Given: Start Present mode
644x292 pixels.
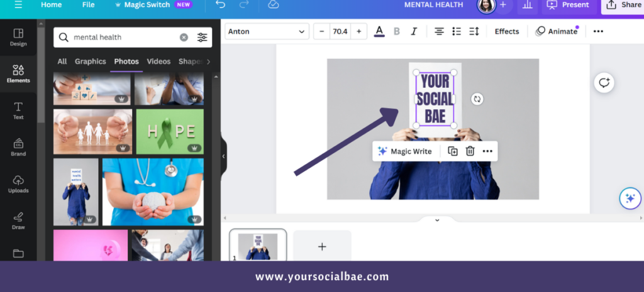Looking at the screenshot, I should click(569, 4).
